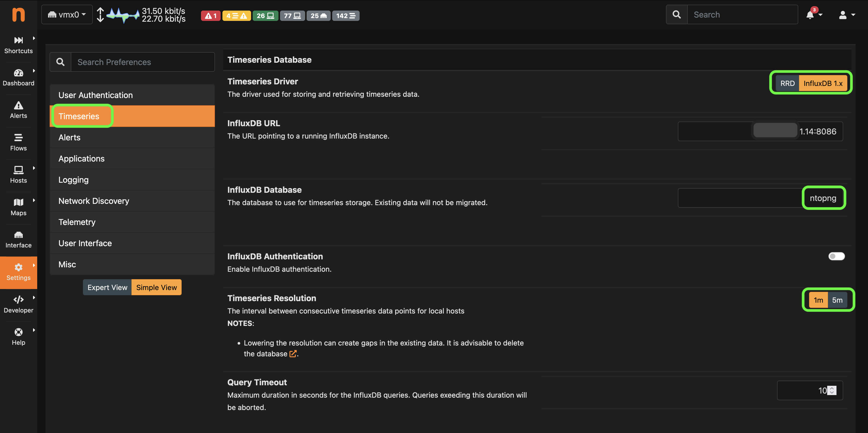This screenshot has height=433, width=868.
Task: Open the User Authentication preferences tab
Action: pyautogui.click(x=132, y=95)
